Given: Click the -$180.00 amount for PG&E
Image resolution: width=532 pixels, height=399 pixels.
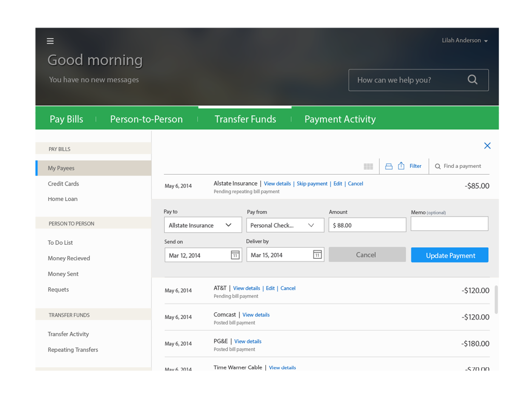Looking at the screenshot, I should pyautogui.click(x=475, y=344).
